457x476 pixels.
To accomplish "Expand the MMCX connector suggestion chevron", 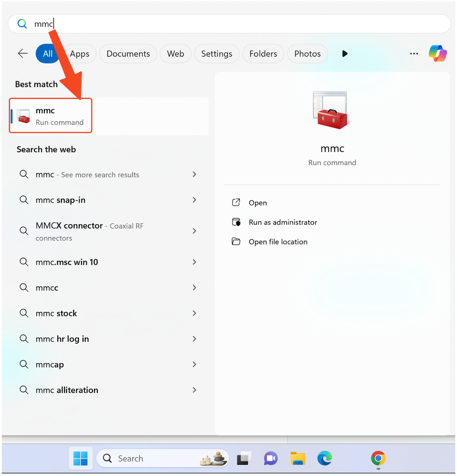I will pyautogui.click(x=194, y=231).
